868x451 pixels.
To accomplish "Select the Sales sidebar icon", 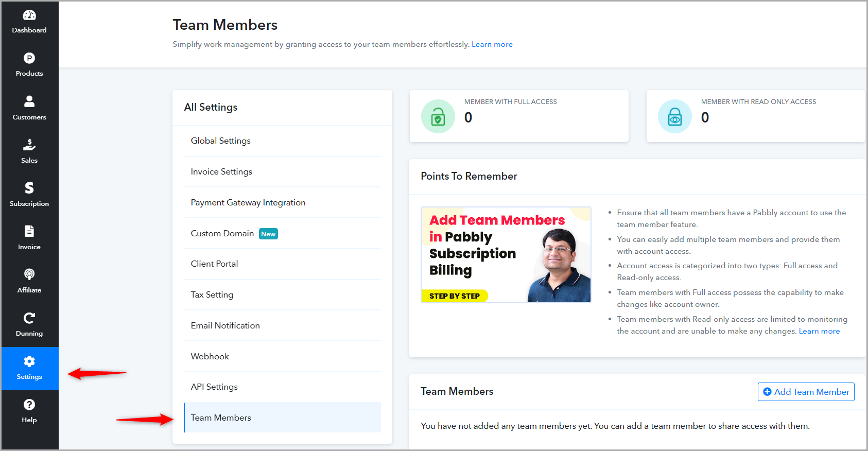I will pos(29,145).
